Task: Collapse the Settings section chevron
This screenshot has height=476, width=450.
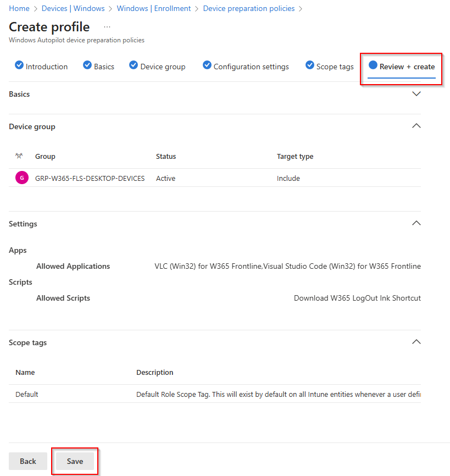Action: pyautogui.click(x=416, y=223)
